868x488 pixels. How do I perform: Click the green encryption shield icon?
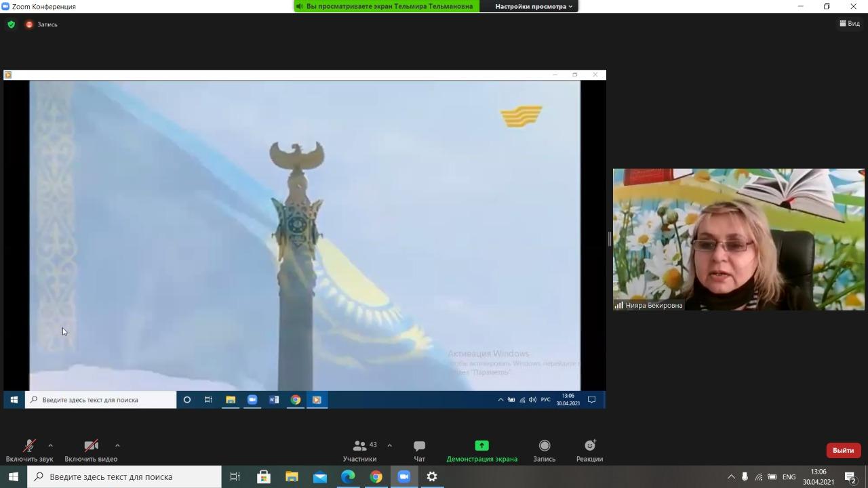point(11,24)
